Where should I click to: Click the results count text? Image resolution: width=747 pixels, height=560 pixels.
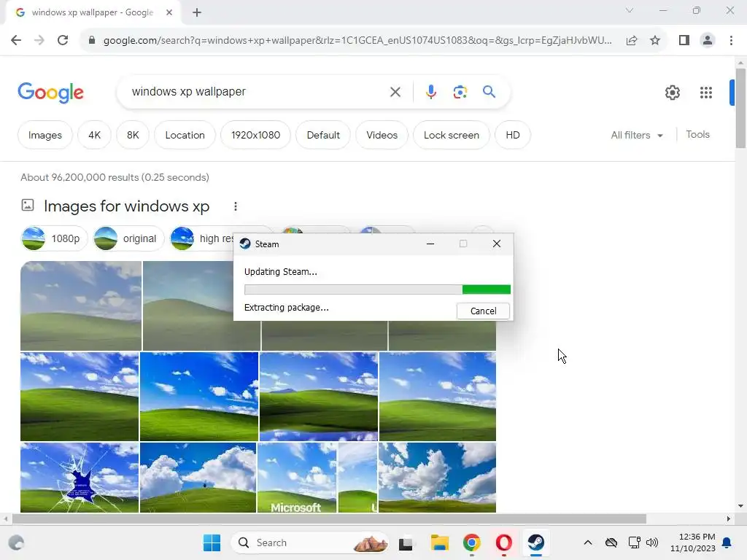point(115,178)
